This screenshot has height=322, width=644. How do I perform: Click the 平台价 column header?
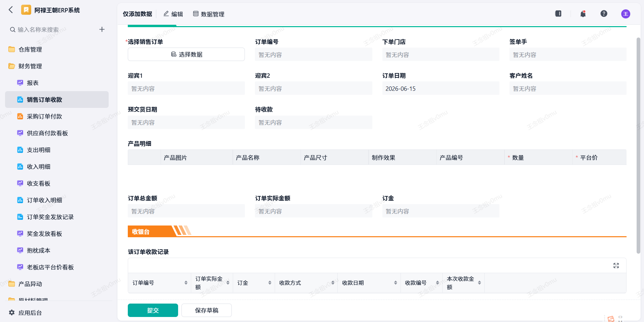[x=599, y=157]
